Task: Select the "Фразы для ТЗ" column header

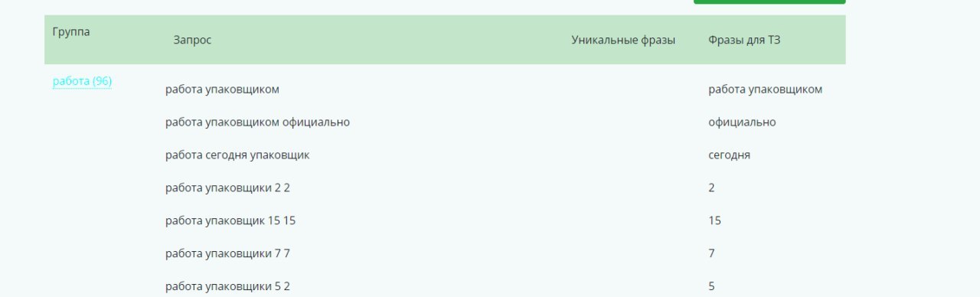Action: (744, 41)
